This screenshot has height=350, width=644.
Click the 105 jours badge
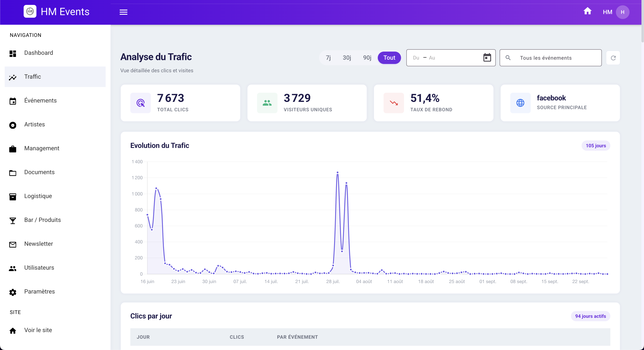[x=595, y=146]
